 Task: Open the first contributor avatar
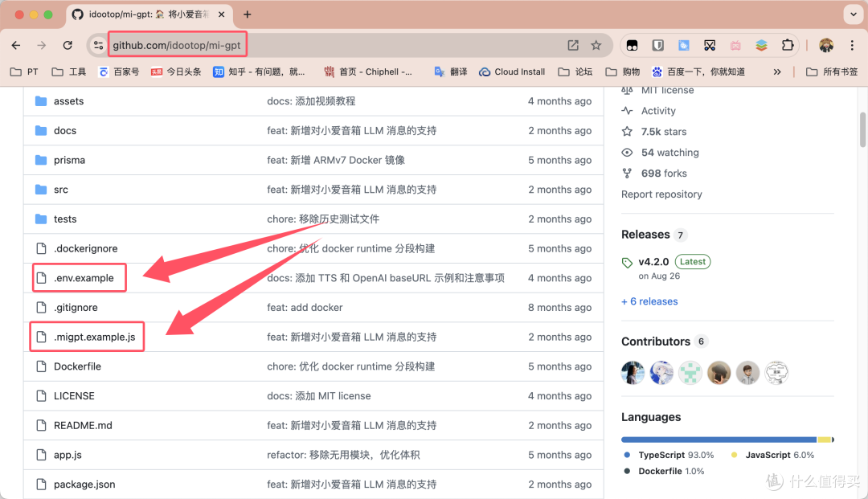click(633, 373)
